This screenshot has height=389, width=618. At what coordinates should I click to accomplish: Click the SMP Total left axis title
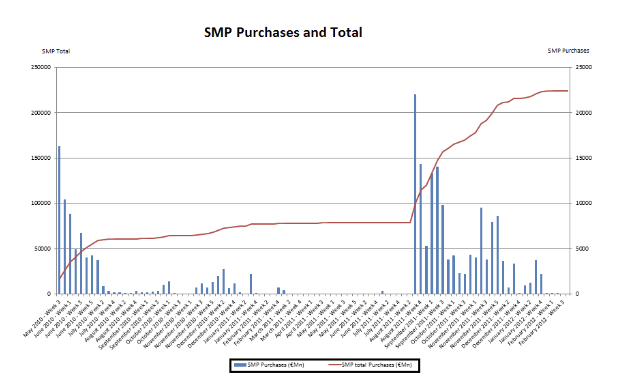tap(56, 51)
